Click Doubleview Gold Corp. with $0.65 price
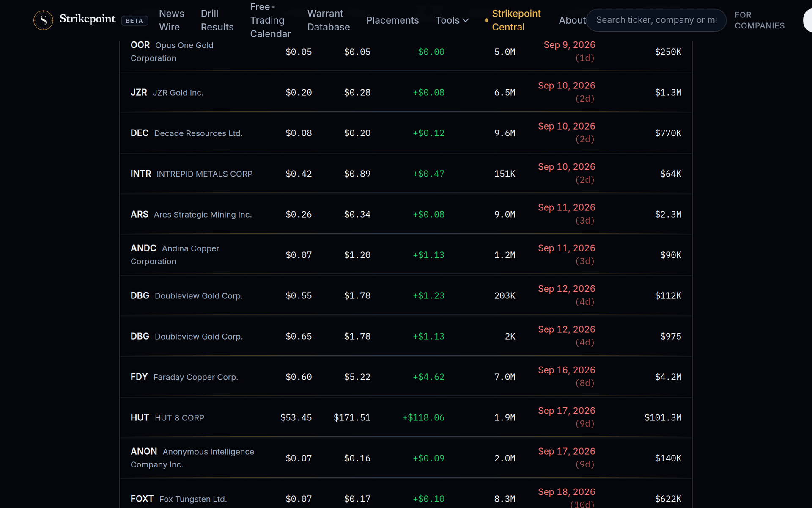The height and width of the screenshot is (508, 812). tap(199, 337)
